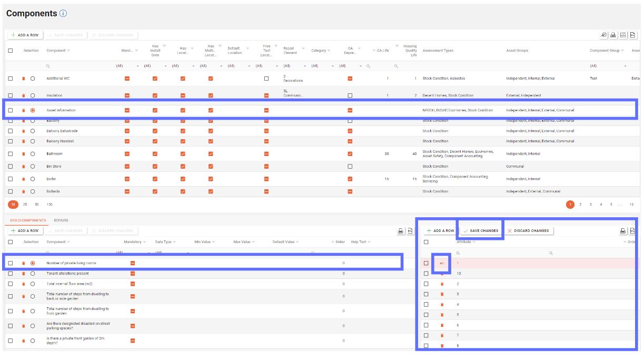Click Save Changes in the attribute panel

(x=480, y=231)
